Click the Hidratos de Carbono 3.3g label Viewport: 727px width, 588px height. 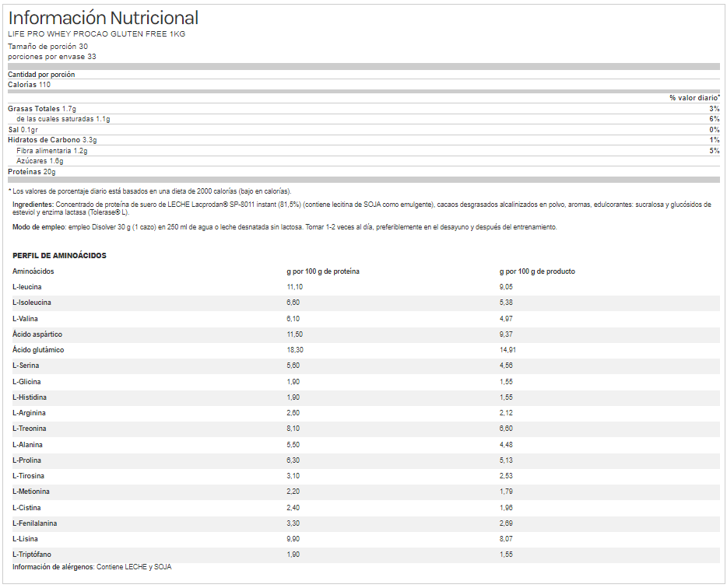52,140
